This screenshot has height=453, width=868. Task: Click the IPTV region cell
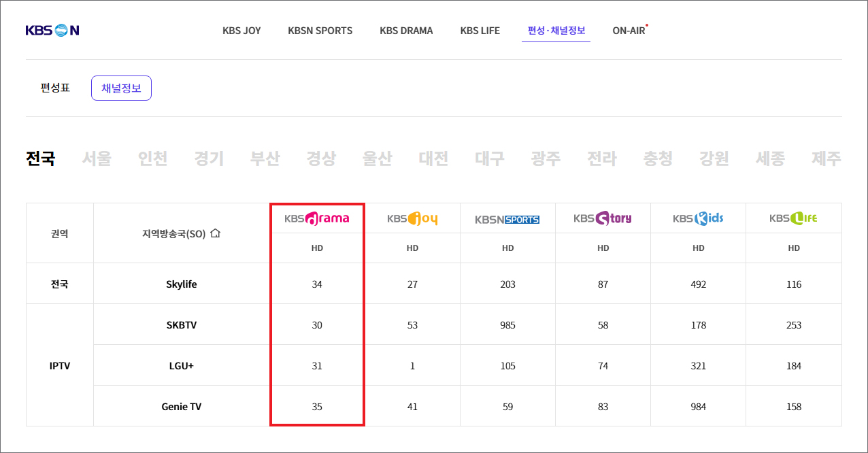click(60, 366)
